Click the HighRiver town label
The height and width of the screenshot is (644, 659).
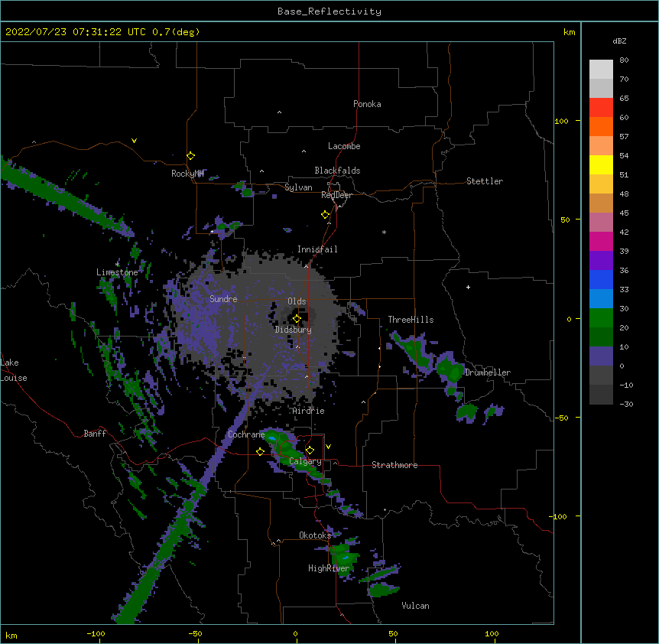coord(329,568)
